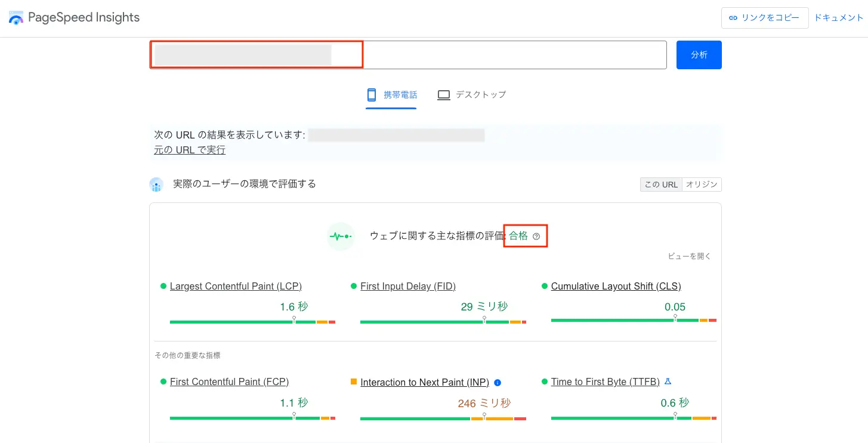Click the TTFB distribution bar
This screenshot has width=868, height=443.
[x=634, y=418]
